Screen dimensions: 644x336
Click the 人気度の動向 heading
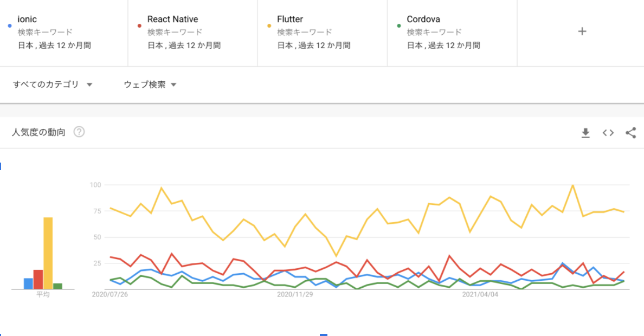coord(38,132)
